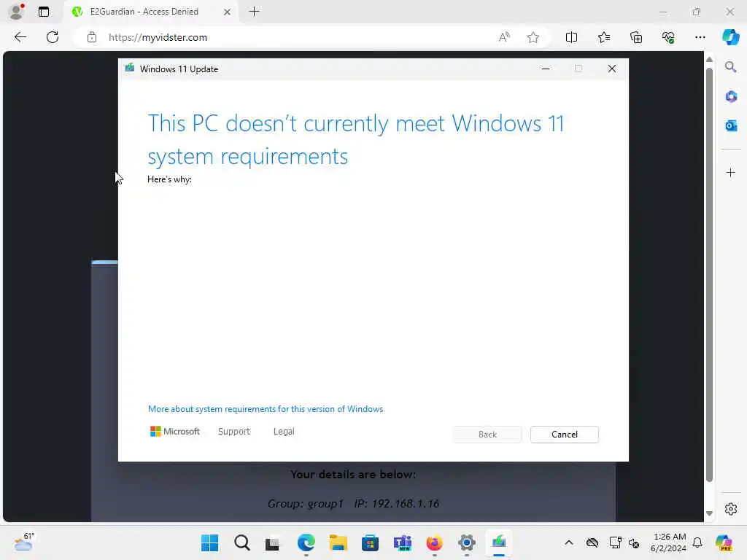Click scrollbar down arrow
The width and height of the screenshot is (747, 560).
click(x=709, y=513)
